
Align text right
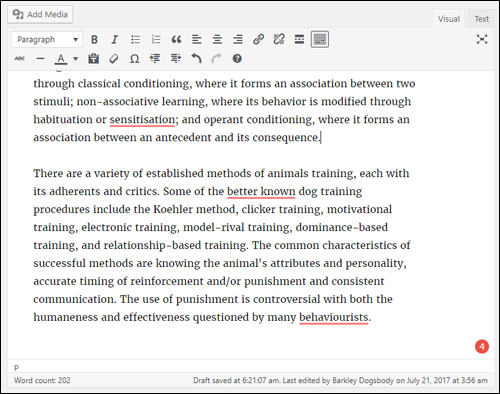tap(238, 40)
